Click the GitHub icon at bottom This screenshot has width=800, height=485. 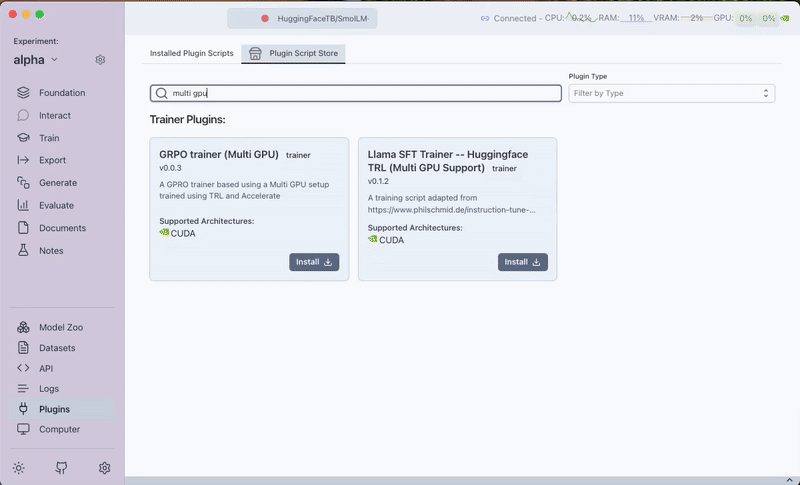pos(61,468)
